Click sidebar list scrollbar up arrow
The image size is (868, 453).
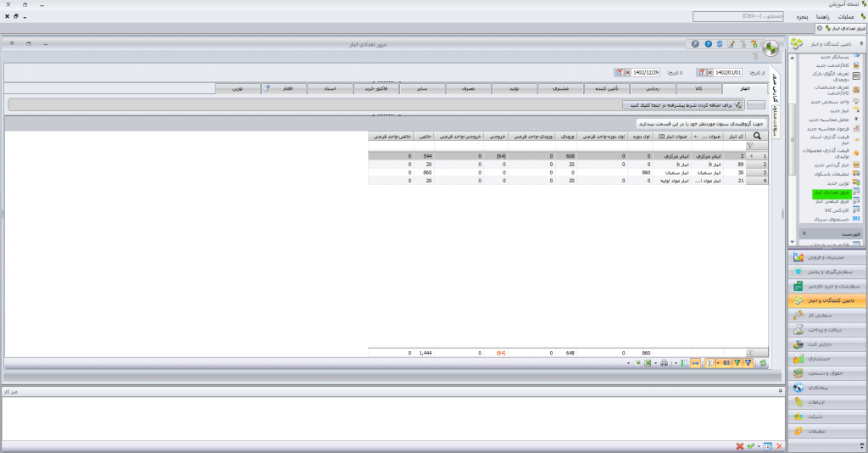(793, 58)
